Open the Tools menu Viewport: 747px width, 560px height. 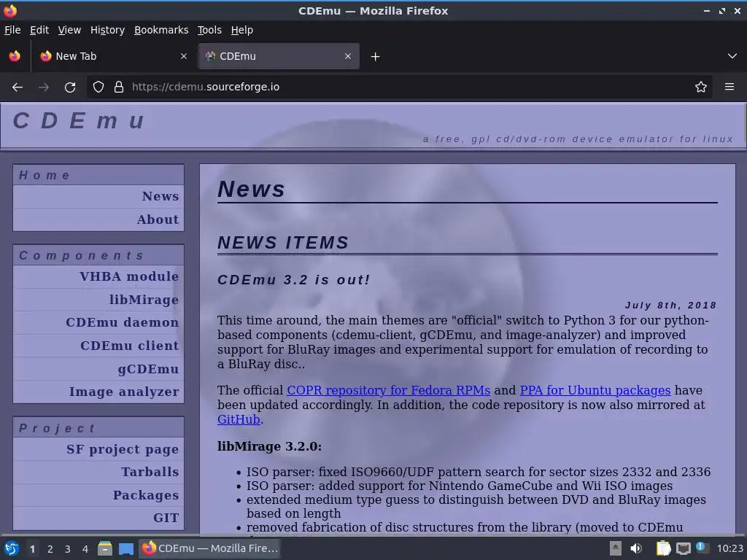click(x=209, y=30)
